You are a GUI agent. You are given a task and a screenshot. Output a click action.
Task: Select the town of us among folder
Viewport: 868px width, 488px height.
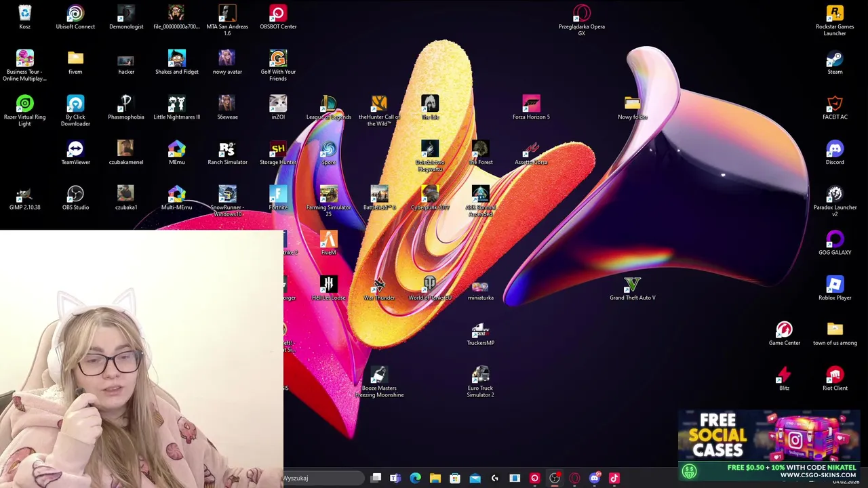(835, 334)
